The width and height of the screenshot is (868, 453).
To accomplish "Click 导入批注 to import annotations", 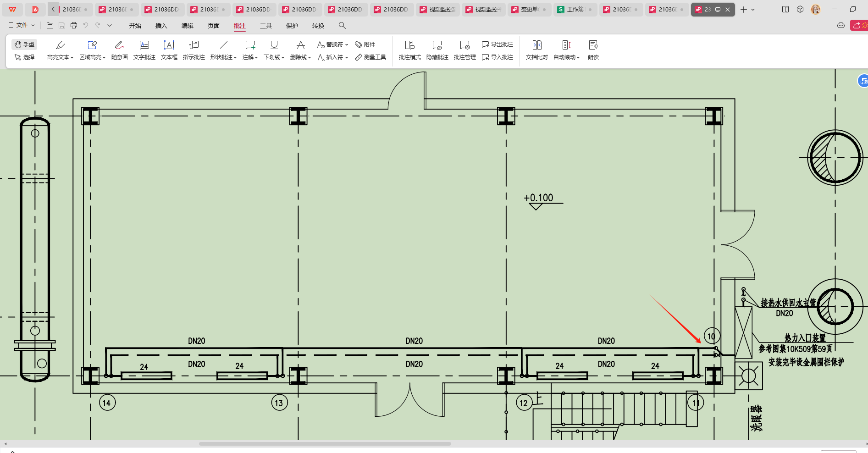I will tap(498, 57).
